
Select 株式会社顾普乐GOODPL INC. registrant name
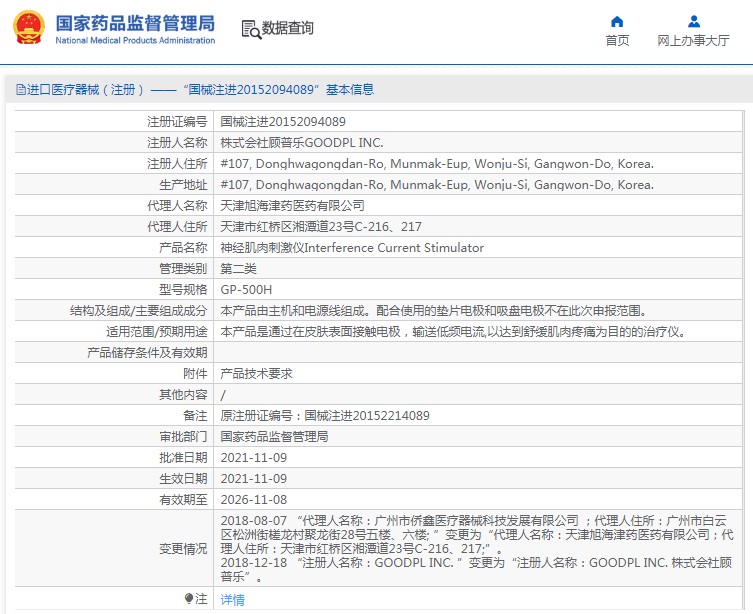coord(302,143)
